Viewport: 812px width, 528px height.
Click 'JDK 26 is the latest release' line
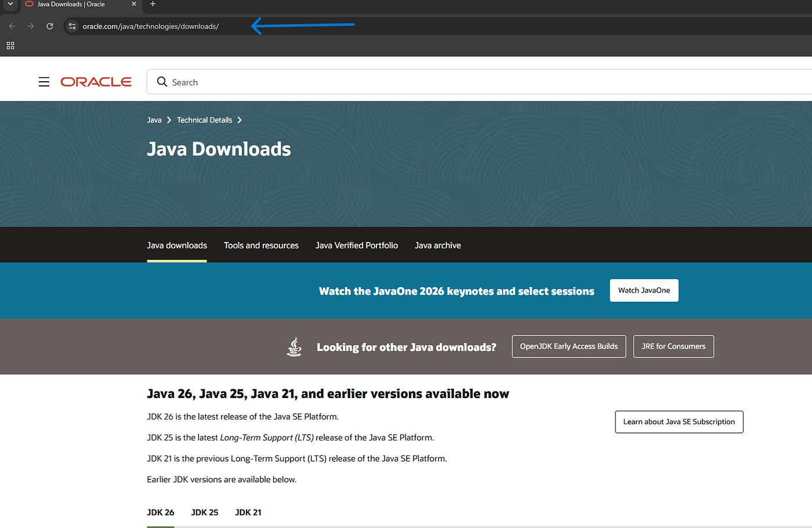tap(243, 417)
